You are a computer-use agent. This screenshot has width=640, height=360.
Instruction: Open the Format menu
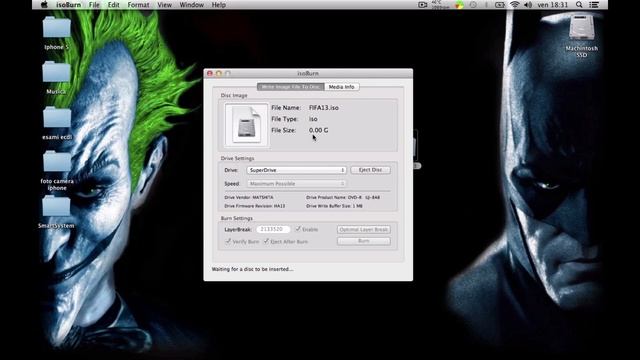point(138,5)
